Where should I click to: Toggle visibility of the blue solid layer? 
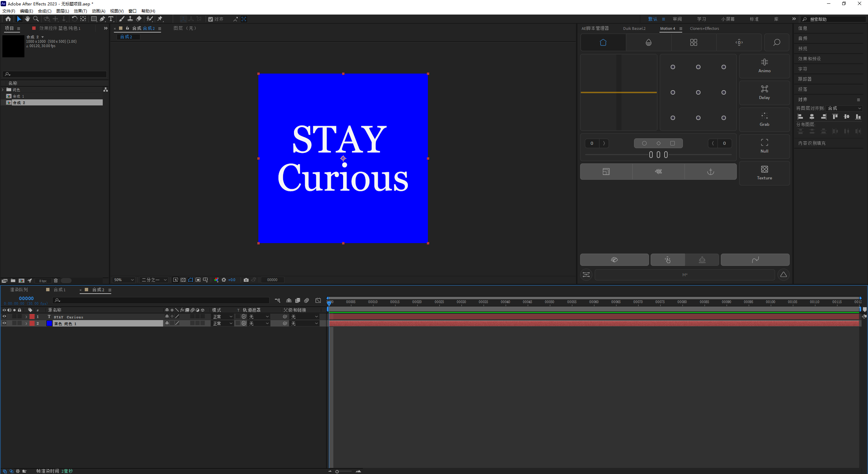pyautogui.click(x=4, y=323)
